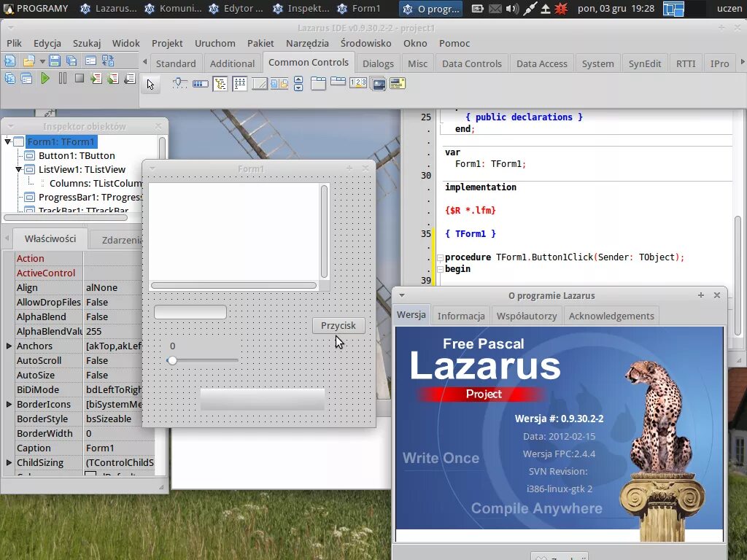Click the Step Out debug icon
The image size is (747, 560).
[130, 78]
